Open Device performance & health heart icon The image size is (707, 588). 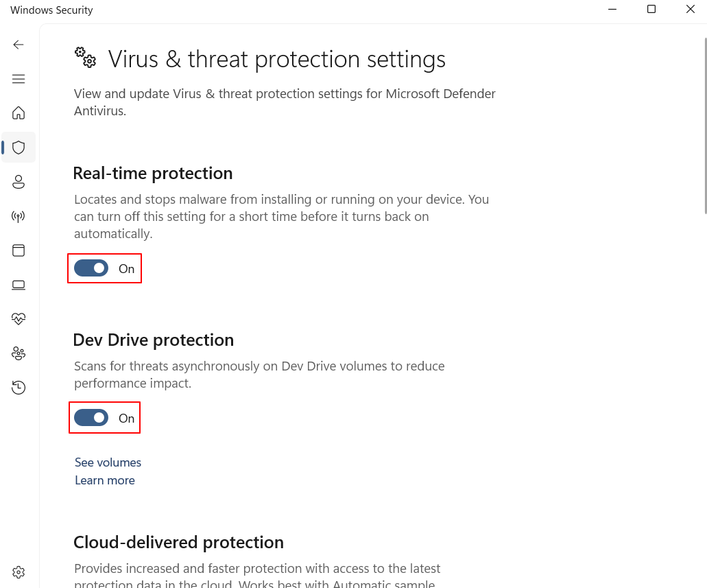19,319
